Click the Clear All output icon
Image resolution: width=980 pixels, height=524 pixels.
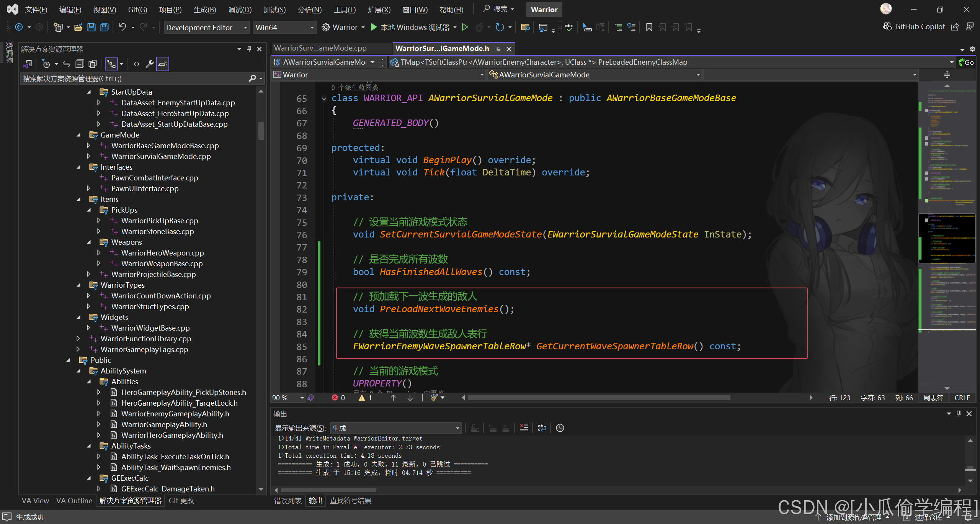pos(524,428)
